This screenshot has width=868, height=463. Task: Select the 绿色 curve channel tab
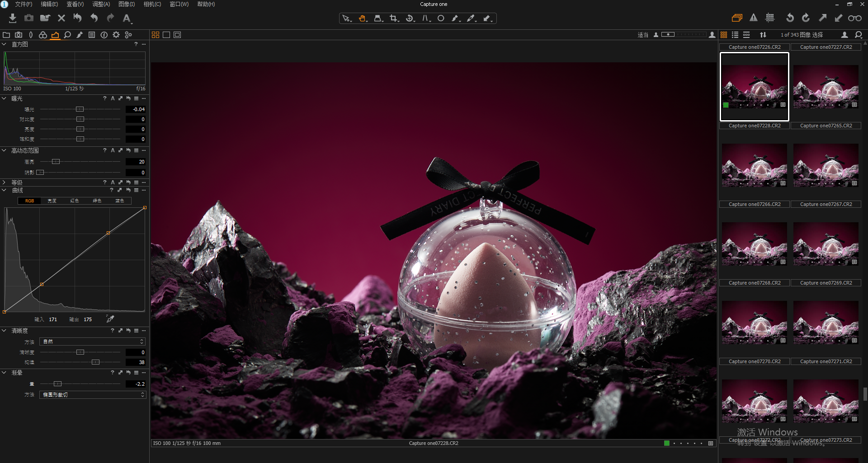(x=97, y=201)
